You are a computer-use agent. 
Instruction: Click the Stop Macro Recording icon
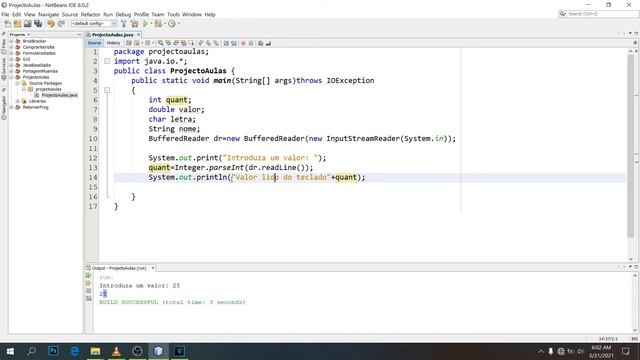[x=251, y=43]
